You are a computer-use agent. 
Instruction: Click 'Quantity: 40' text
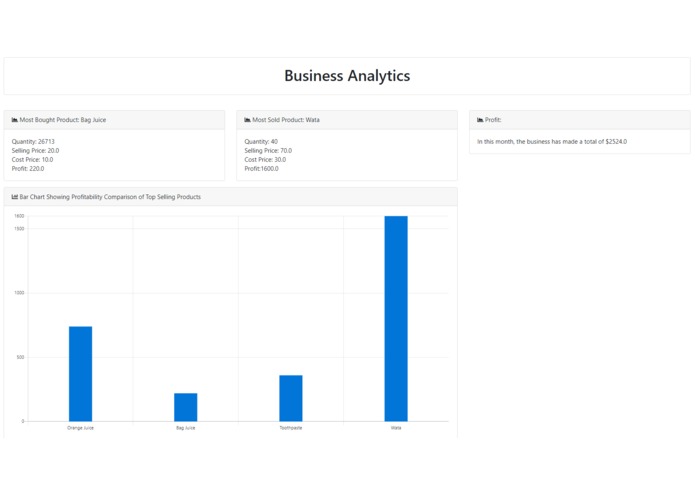point(261,142)
